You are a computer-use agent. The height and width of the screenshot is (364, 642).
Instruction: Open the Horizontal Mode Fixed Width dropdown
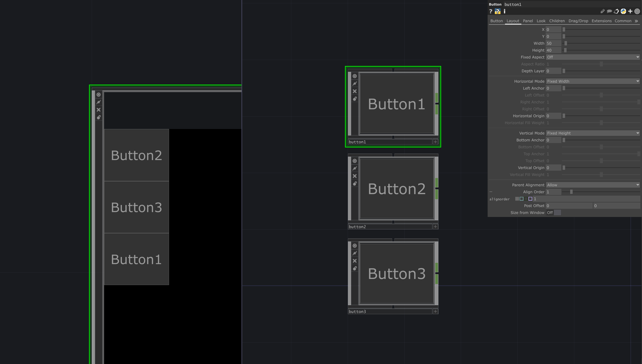[593, 81]
